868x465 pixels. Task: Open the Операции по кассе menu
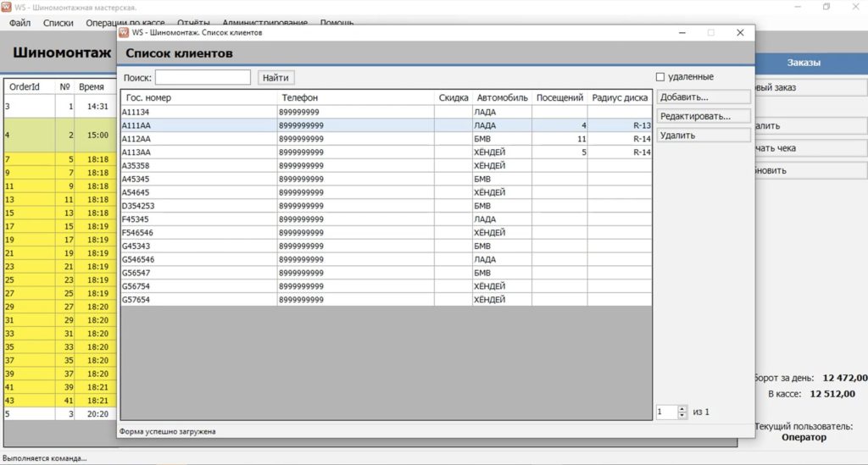click(x=125, y=23)
